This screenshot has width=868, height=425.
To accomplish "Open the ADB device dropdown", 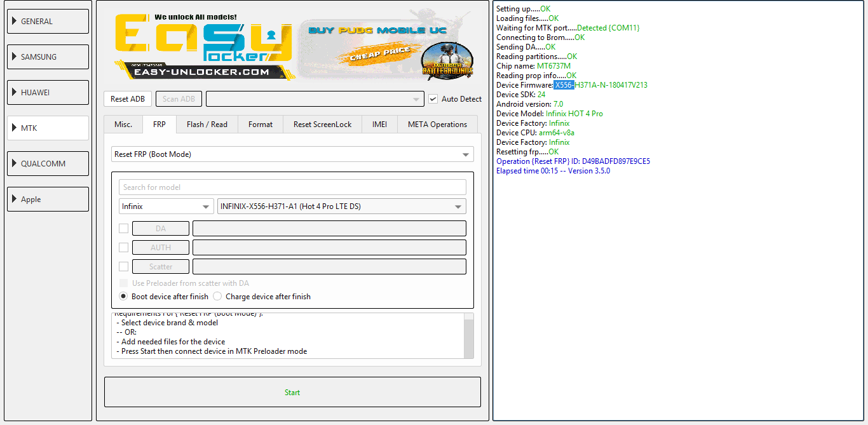I will point(315,98).
